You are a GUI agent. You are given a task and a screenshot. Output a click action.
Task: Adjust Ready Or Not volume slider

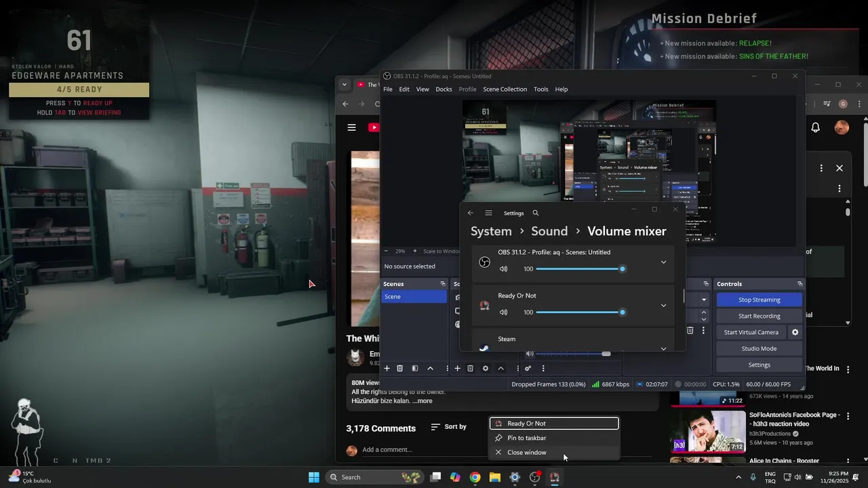tap(580, 312)
